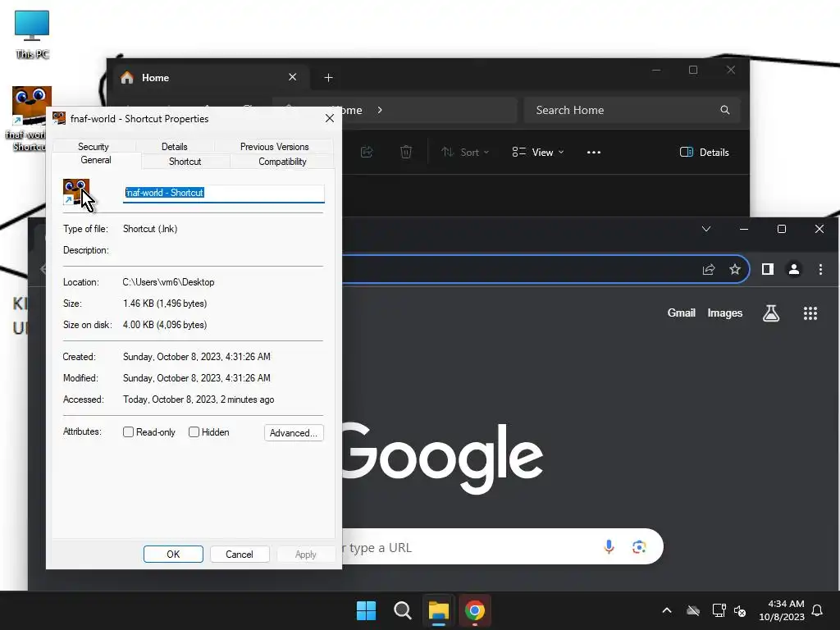
Task: Click the OK button in Properties
Action: click(x=173, y=554)
